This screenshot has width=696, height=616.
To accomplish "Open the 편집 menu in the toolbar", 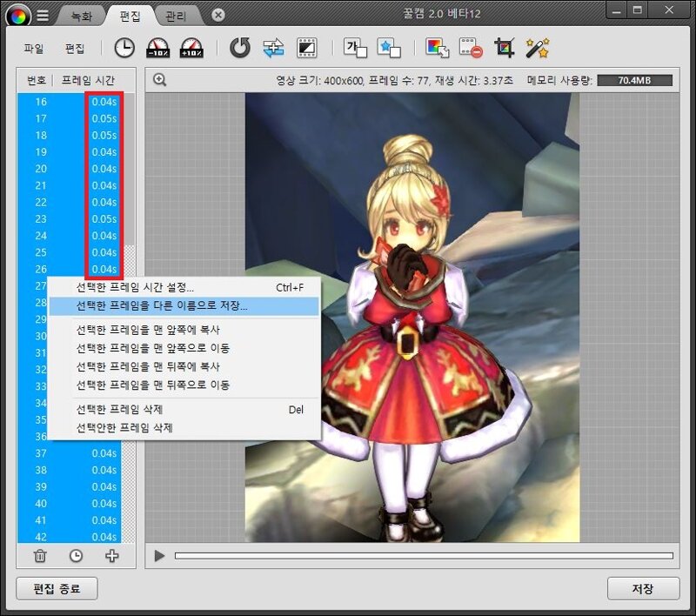I will 75,49.
